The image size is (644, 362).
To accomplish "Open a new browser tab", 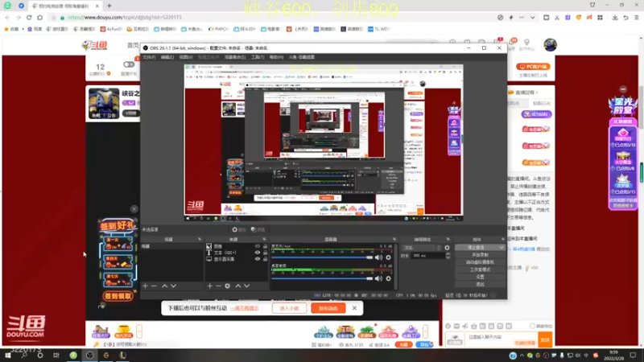I will click(x=109, y=6).
